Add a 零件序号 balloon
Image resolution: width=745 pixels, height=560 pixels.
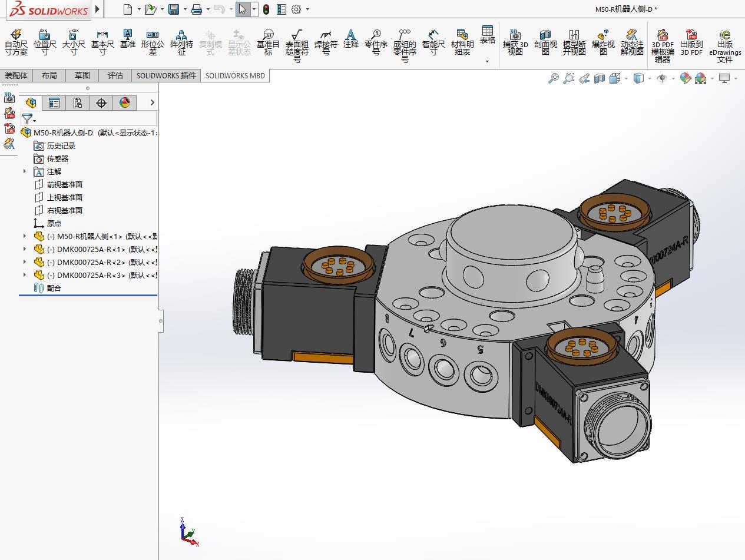(x=376, y=42)
